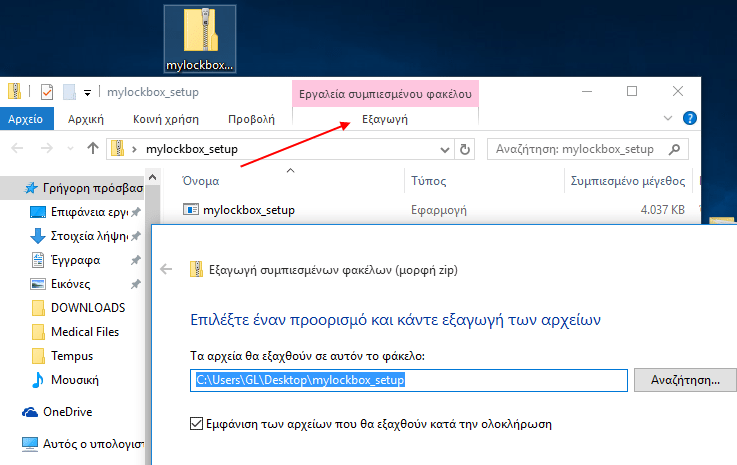The image size is (737, 465).
Task: Click the zip folder icon in title bar
Action: click(x=15, y=91)
